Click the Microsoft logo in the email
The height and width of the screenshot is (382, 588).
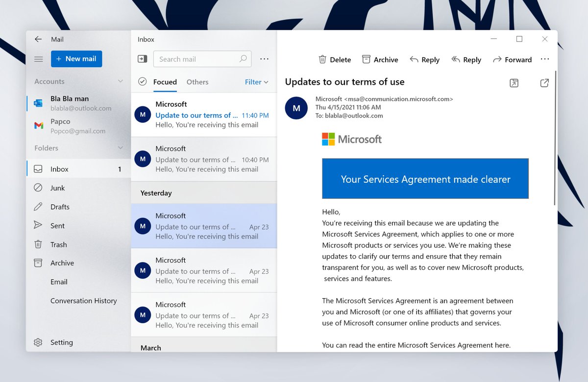(x=352, y=139)
